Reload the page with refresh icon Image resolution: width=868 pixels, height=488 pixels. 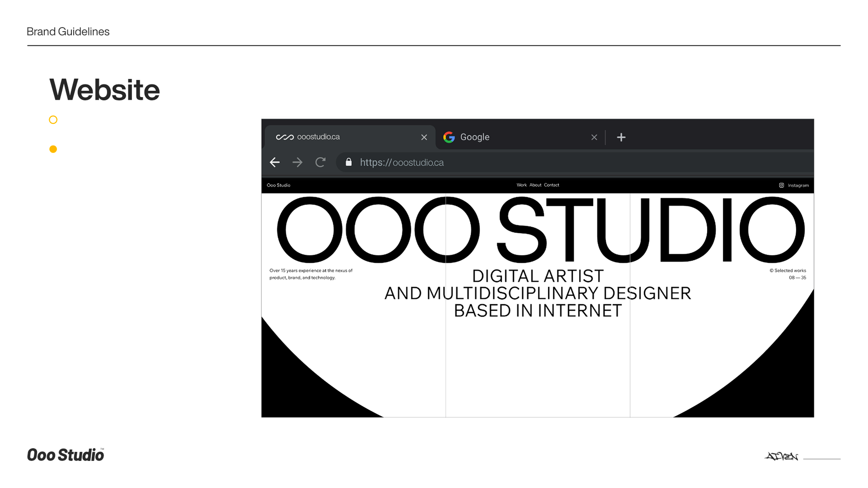(x=321, y=162)
